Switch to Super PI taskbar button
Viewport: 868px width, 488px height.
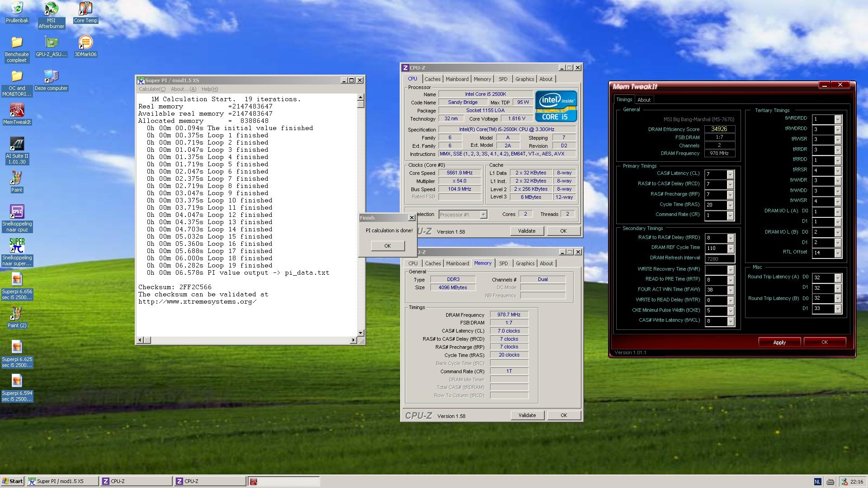click(x=62, y=481)
